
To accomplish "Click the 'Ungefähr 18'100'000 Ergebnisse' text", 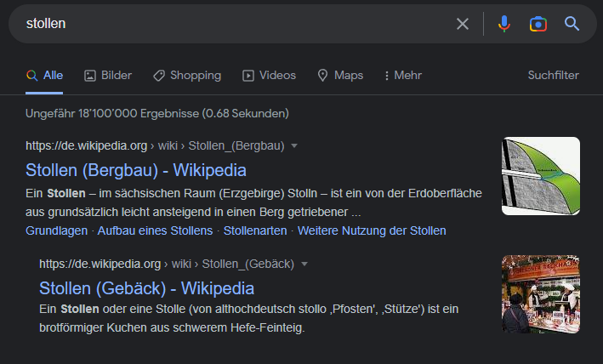I will pyautogui.click(x=156, y=113).
